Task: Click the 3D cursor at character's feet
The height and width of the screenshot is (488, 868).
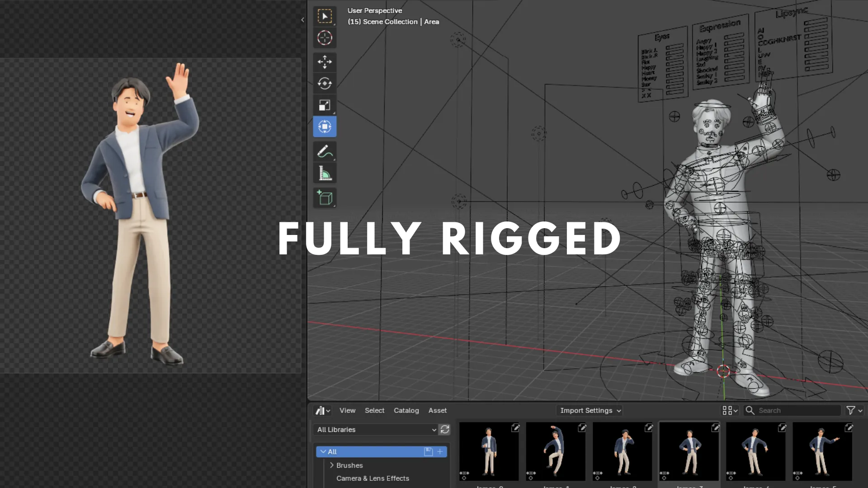Action: 723,371
